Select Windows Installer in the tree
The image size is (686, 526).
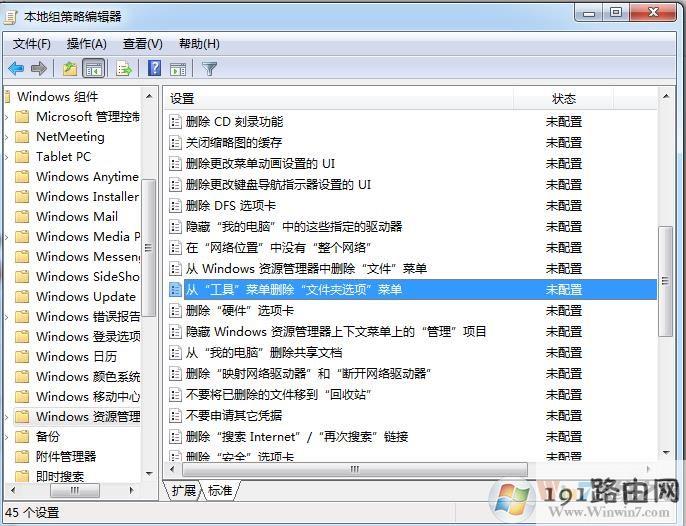pyautogui.click(x=88, y=197)
